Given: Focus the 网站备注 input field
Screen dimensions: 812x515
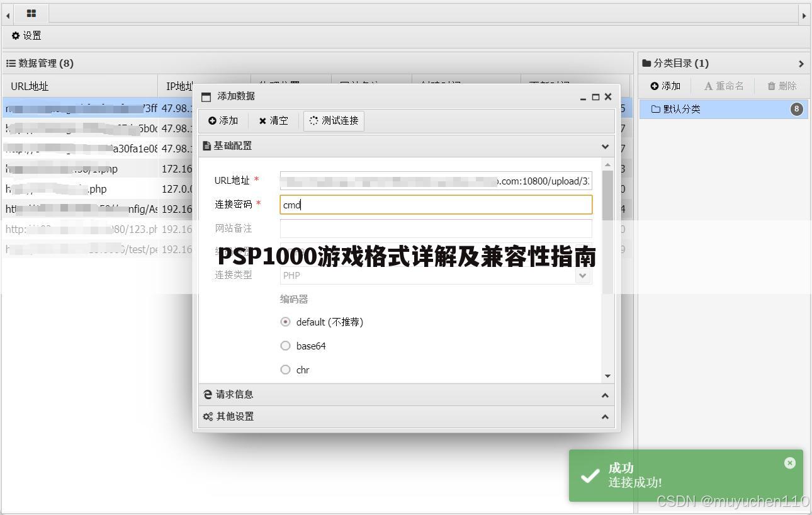Looking at the screenshot, I should point(436,229).
